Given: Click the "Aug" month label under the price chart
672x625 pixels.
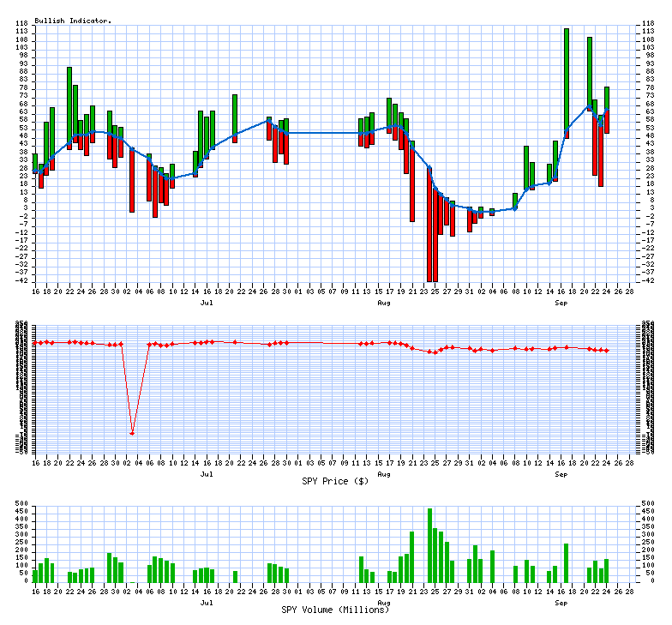Looking at the screenshot, I should (x=384, y=474).
